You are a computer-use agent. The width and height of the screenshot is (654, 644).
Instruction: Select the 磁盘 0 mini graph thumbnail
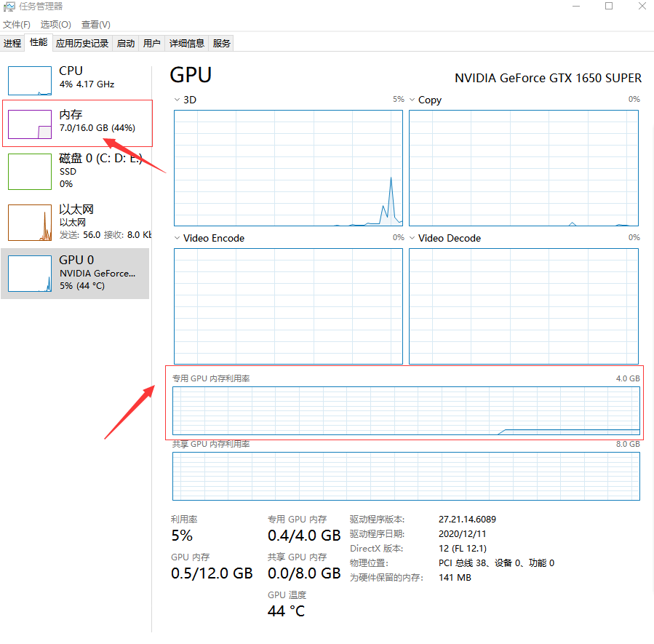click(30, 172)
